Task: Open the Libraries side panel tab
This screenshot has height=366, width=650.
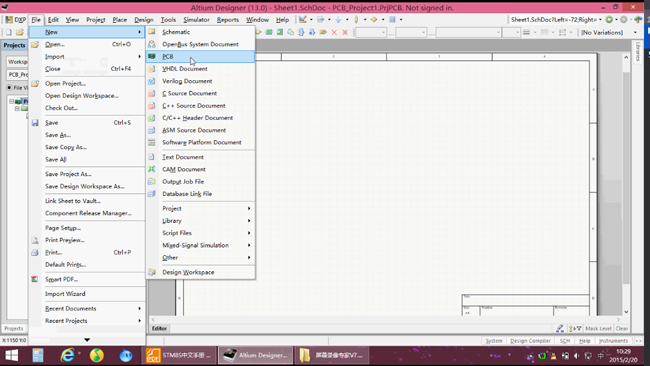Action: [x=638, y=52]
